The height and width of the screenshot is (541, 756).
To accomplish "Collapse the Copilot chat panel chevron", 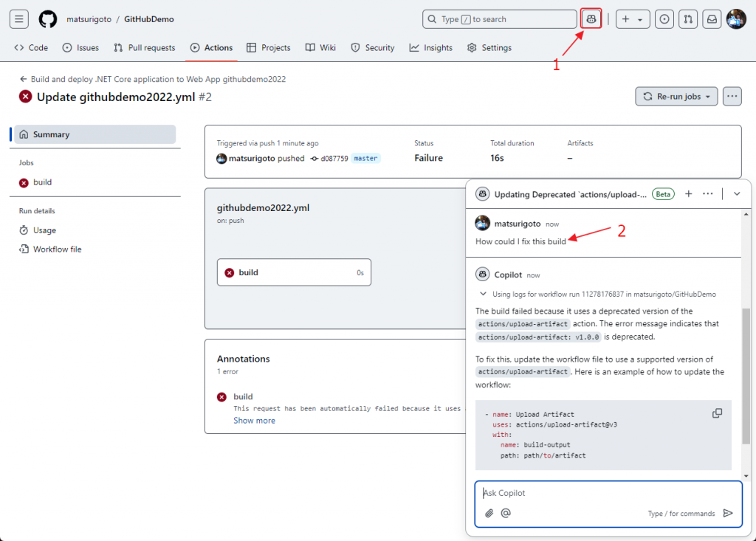I will [x=737, y=194].
